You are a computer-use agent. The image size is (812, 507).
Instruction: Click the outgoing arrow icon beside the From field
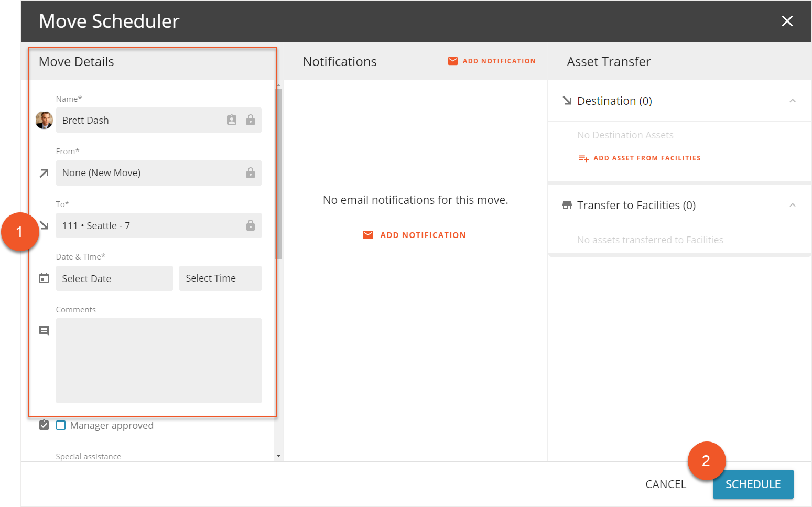(44, 173)
